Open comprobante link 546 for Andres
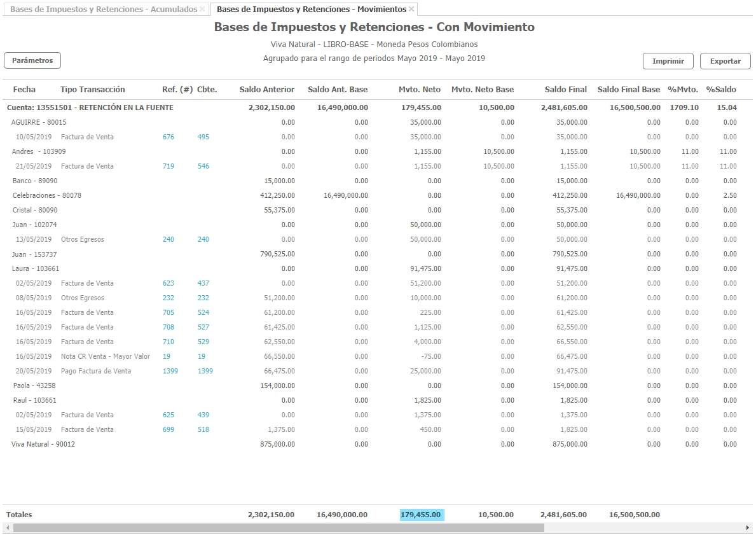 click(x=203, y=166)
